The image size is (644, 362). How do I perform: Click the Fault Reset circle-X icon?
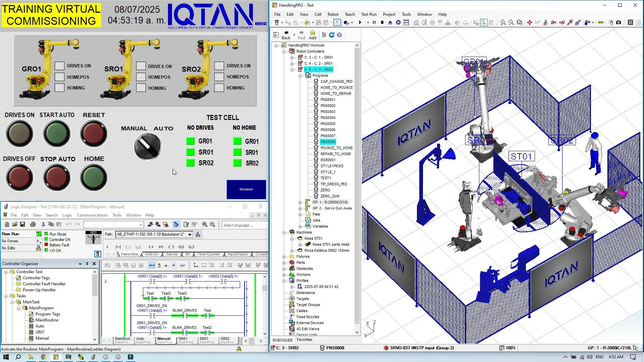point(398,22)
